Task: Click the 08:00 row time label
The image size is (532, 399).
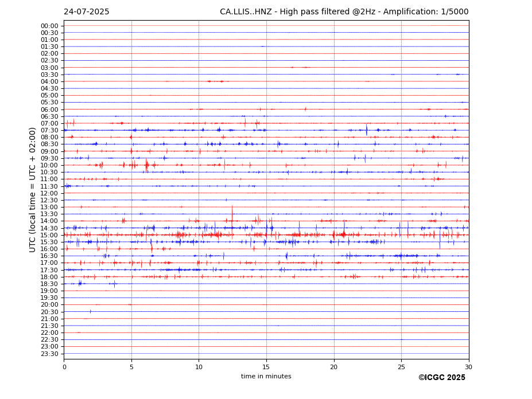Action: [49, 137]
